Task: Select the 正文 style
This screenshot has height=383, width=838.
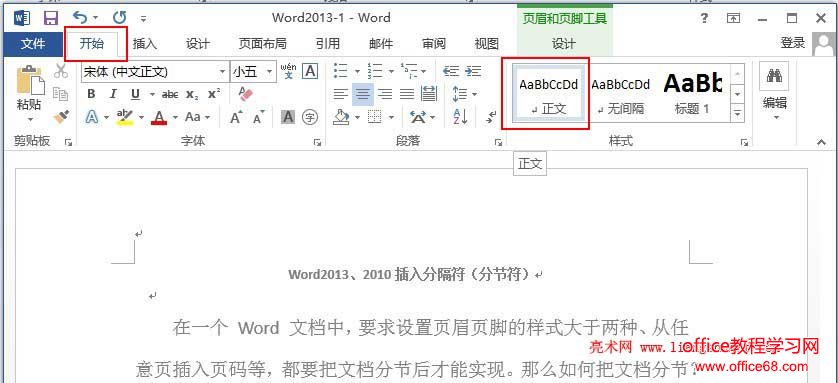Action: (x=548, y=94)
